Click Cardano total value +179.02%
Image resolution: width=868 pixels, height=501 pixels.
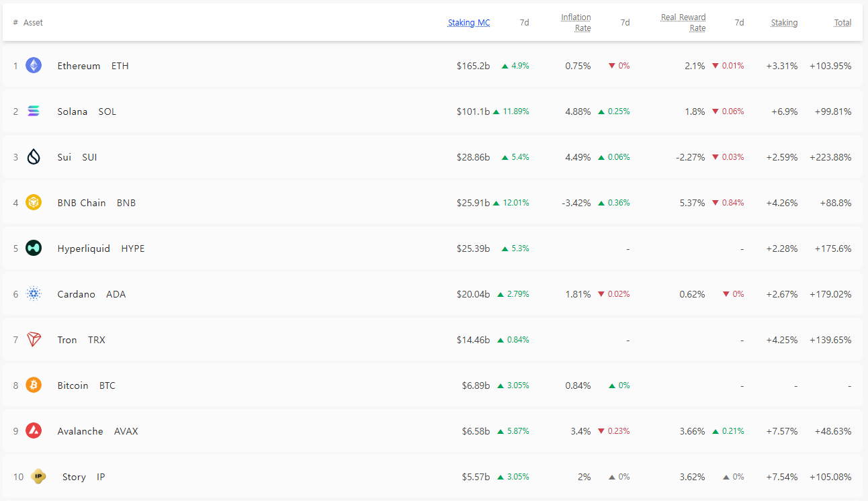[x=830, y=294]
